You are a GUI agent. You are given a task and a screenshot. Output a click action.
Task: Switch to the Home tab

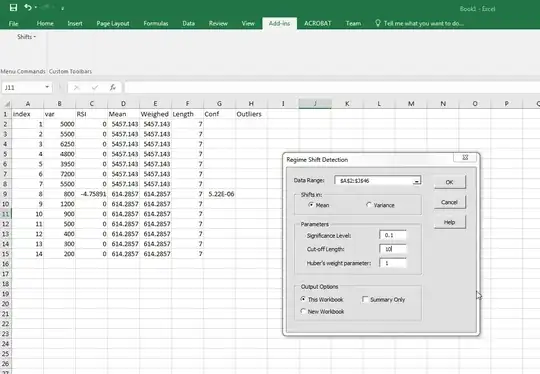pyautogui.click(x=45, y=23)
